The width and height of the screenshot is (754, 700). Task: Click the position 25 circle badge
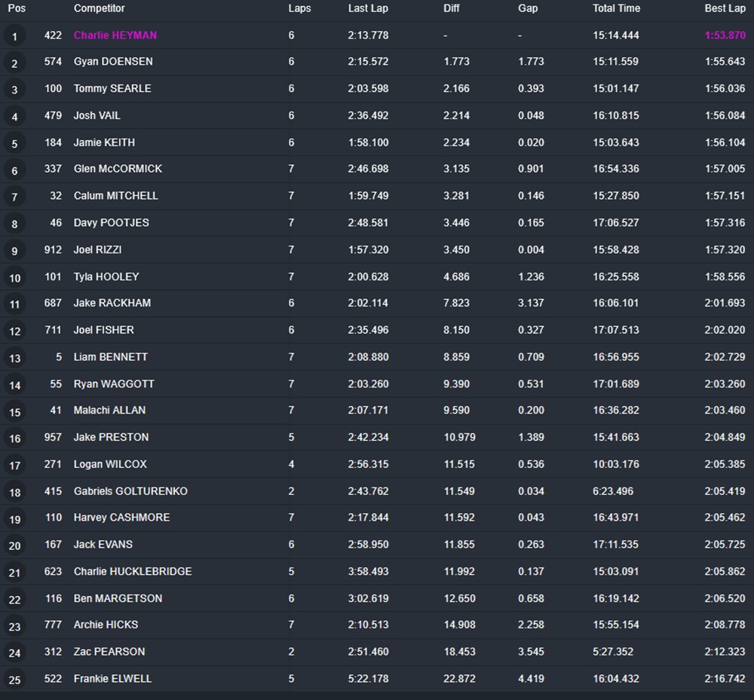pos(14,680)
